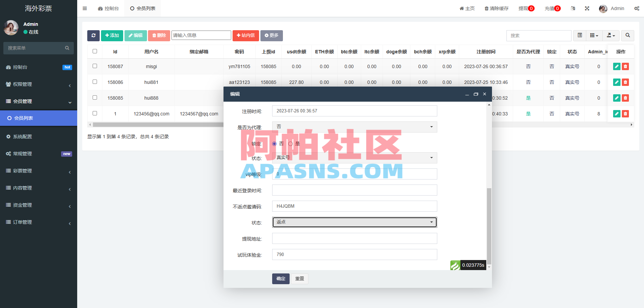Select the 是 radio button for 锁定

click(291, 143)
